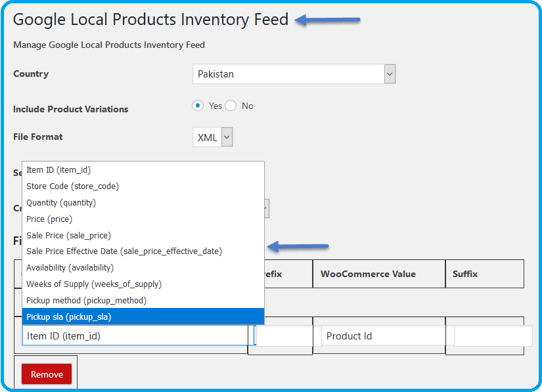Click the Suffix input field

493,336
